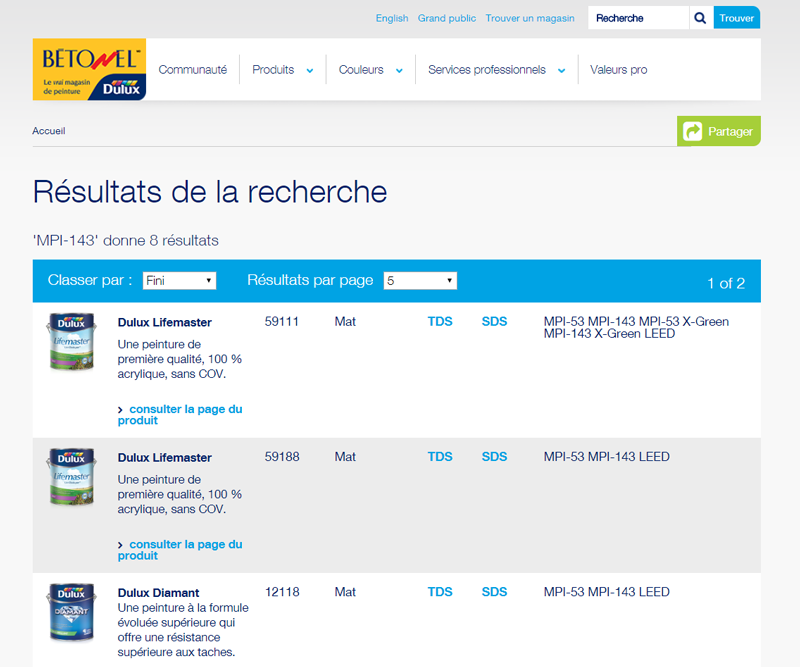Click product code 59111
Image resolution: width=800 pixels, height=667 pixels.
282,322
